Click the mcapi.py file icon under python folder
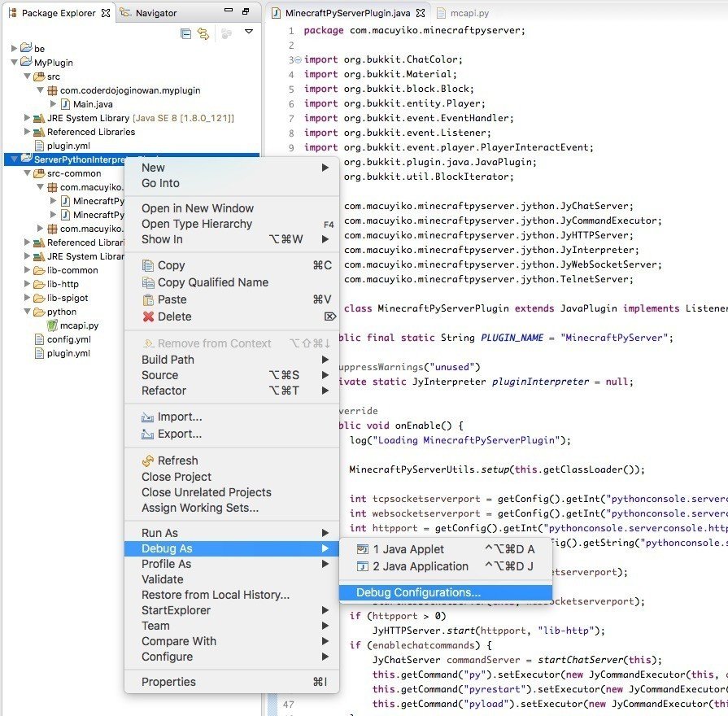728x716 pixels. 50,325
